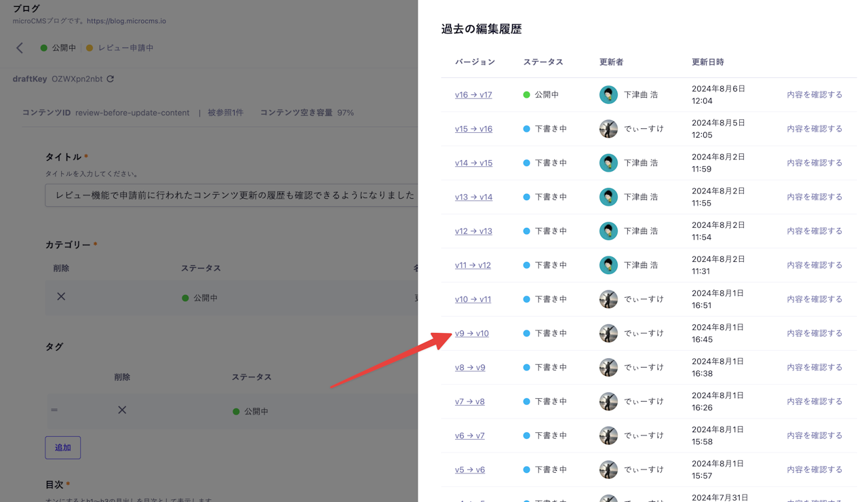The height and width of the screenshot is (502, 868).
Task: Click 内容を確認する on the v16→v17 row
Action: (x=814, y=94)
